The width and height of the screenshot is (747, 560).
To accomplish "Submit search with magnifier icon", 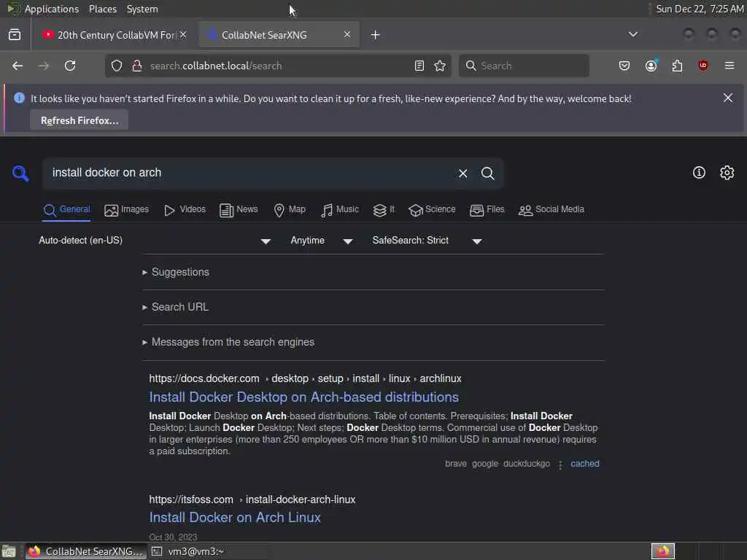I will 487,174.
